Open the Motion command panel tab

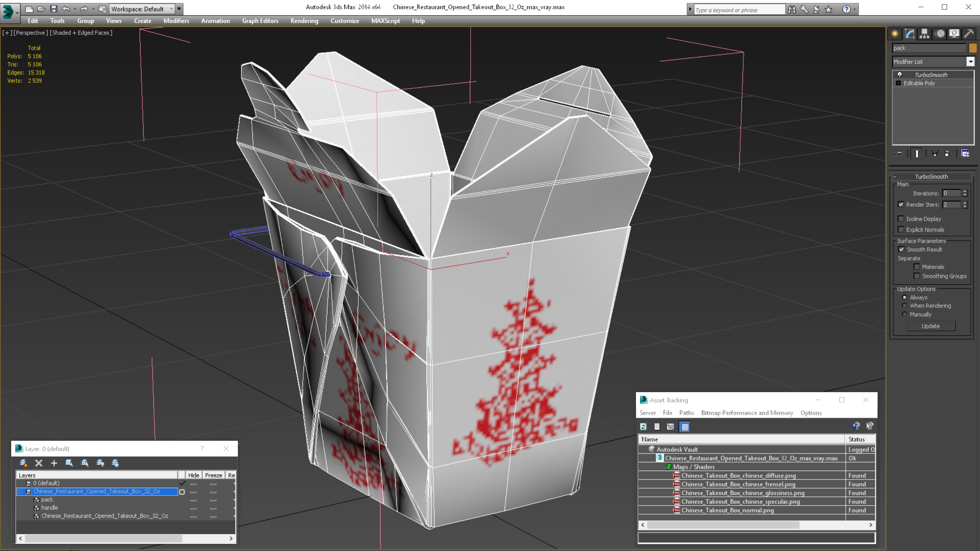pos(940,34)
